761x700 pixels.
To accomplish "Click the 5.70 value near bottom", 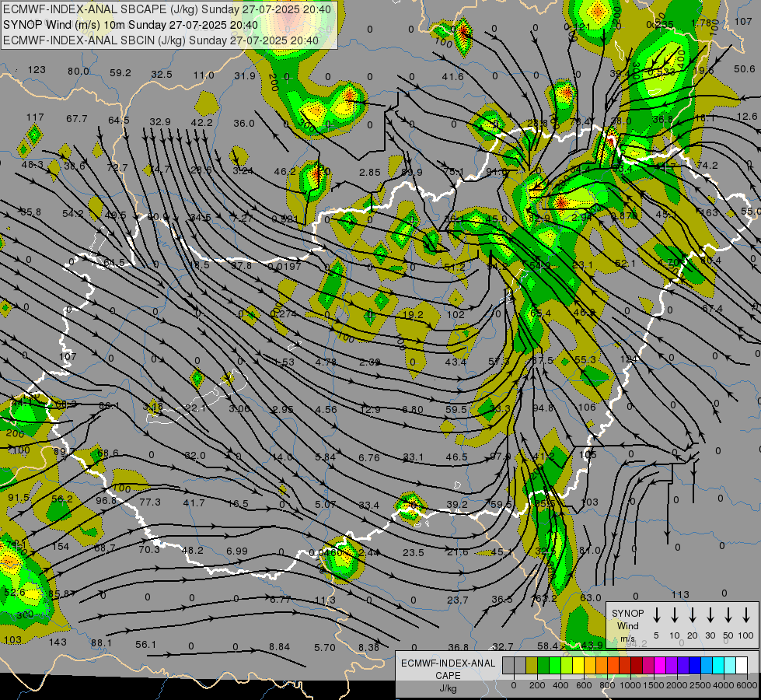I will pyautogui.click(x=325, y=648).
